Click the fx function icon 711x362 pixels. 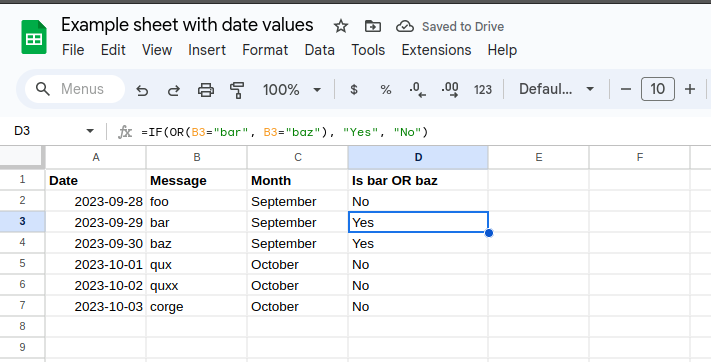125,132
